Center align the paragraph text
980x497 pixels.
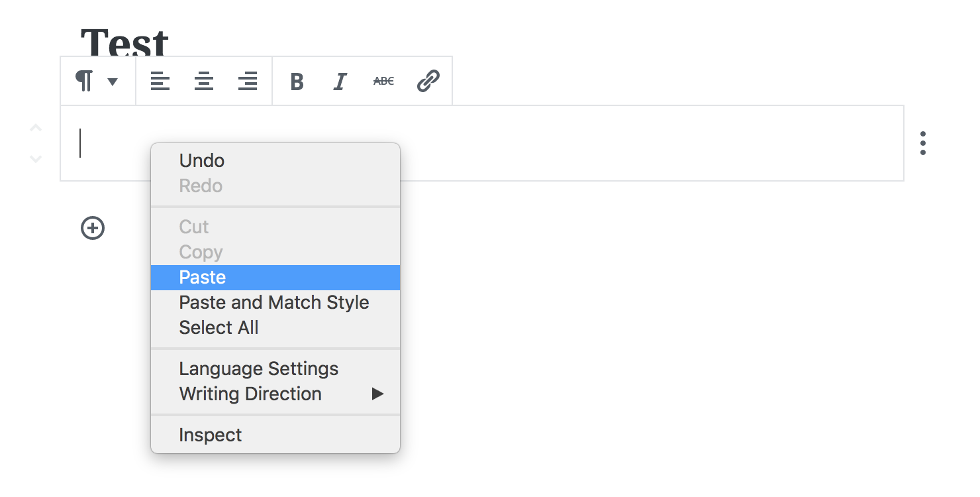(x=204, y=82)
